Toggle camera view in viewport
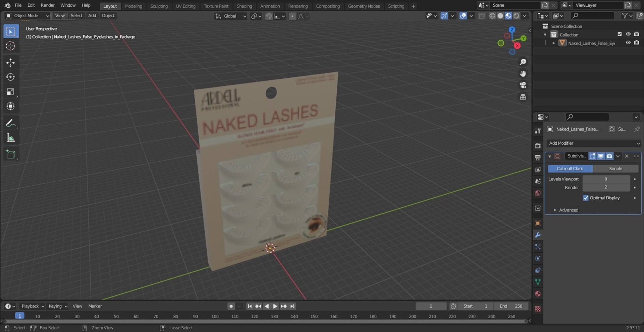The image size is (644, 332). (x=523, y=85)
